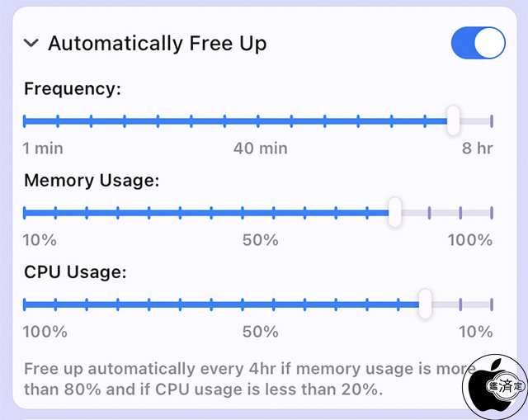Click first tick right of Memory Usage thumb
This screenshot has width=528, height=420.
coord(429,213)
